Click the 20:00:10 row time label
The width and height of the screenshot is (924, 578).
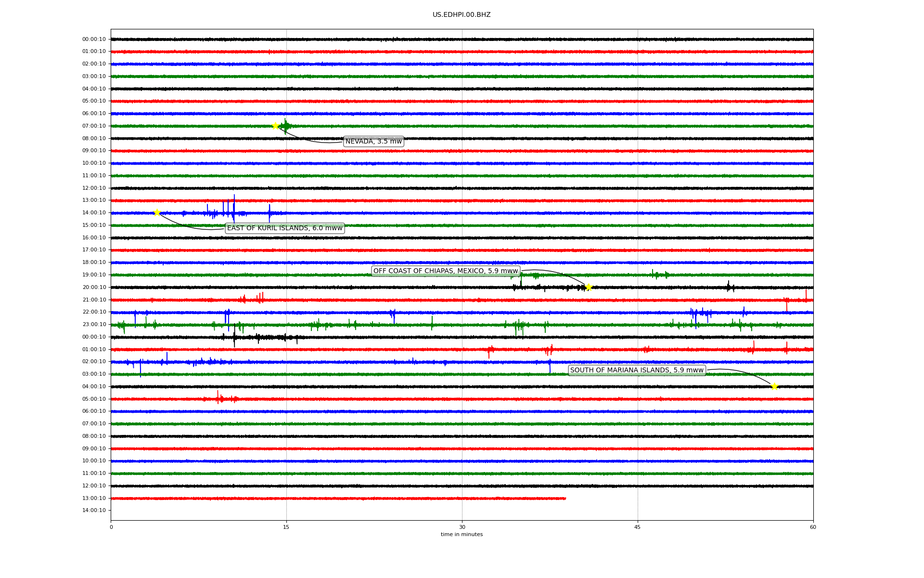[94, 287]
